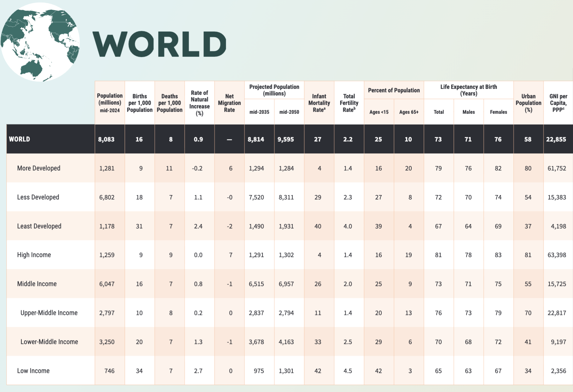573x392 pixels.
Task: Click the High Income row label
Action: click(34, 255)
